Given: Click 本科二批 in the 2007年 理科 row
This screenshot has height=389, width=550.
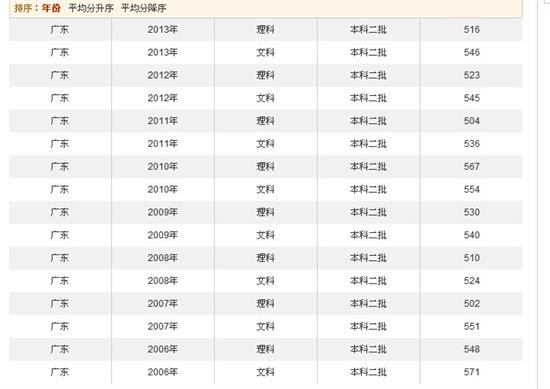Looking at the screenshot, I should coord(368,304).
